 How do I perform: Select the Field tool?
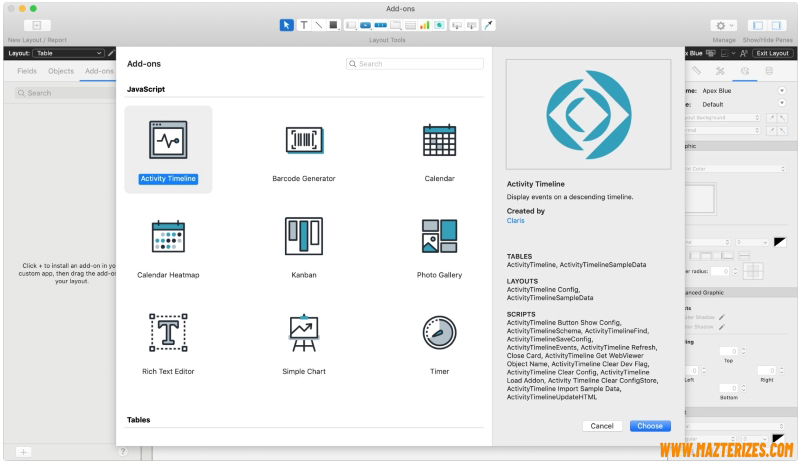pos(457,25)
